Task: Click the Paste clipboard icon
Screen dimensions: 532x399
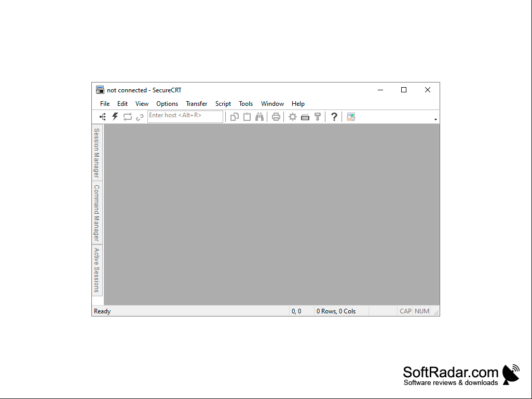Action: 247,117
